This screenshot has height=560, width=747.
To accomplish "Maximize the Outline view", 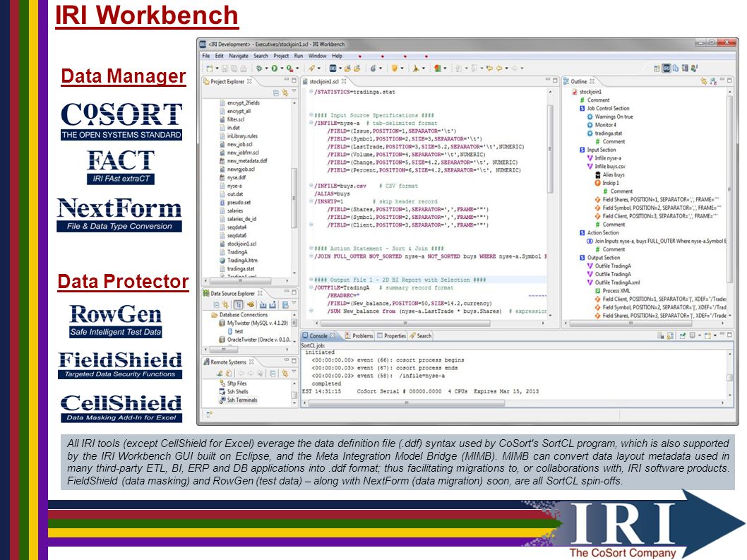I will coord(729,81).
